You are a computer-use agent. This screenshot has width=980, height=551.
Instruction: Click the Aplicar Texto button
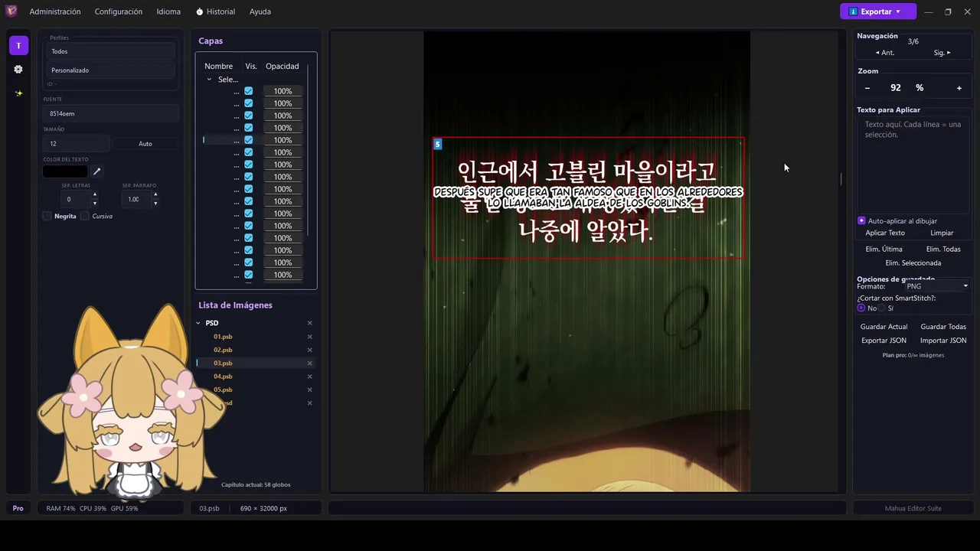885,233
